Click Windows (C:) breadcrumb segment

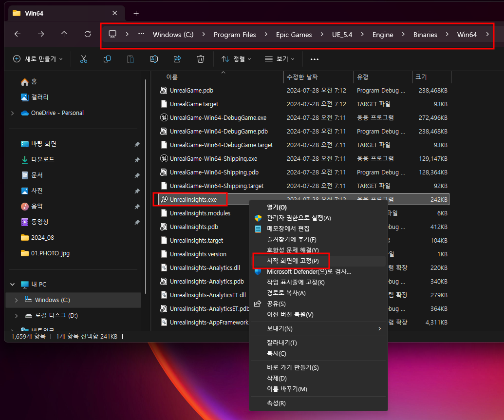tap(173, 35)
